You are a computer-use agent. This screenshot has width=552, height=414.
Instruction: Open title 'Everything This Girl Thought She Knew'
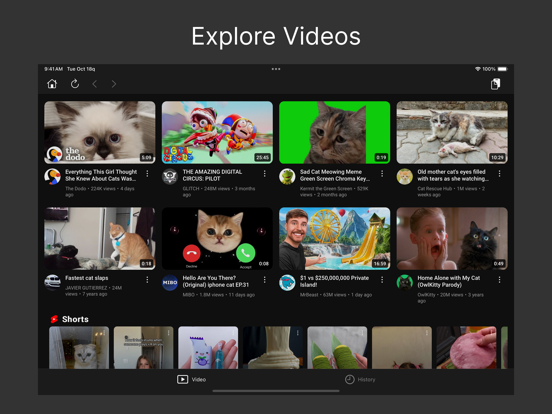coord(101,175)
